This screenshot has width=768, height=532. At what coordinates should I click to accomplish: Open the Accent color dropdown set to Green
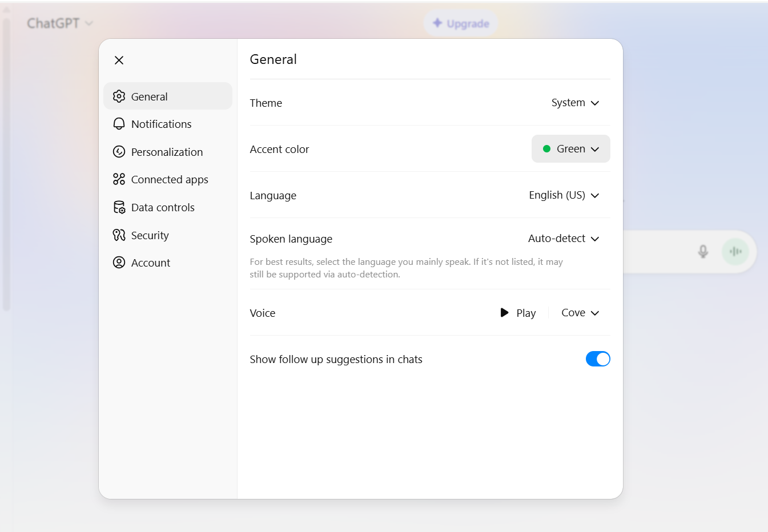pos(571,149)
